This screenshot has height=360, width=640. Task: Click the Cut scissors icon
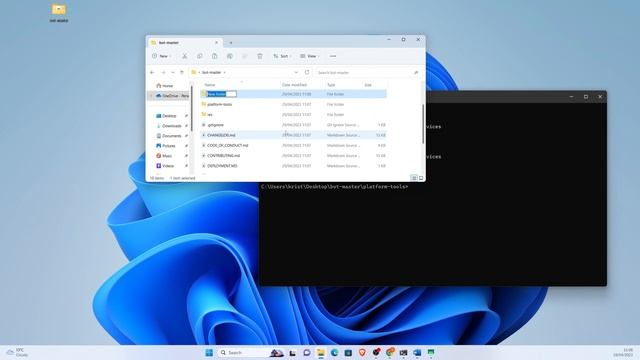tap(184, 56)
